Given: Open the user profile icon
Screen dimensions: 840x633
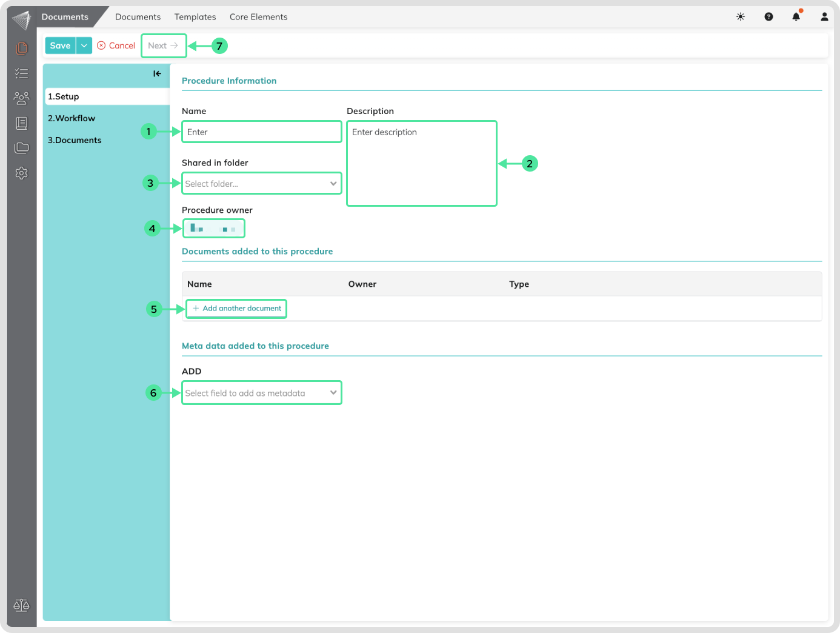Looking at the screenshot, I should pyautogui.click(x=824, y=17).
